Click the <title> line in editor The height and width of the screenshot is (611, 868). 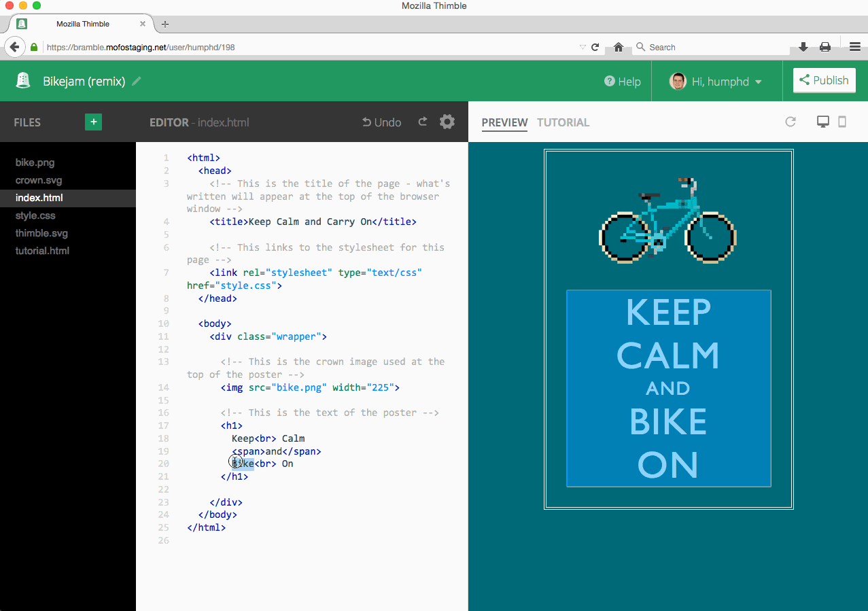[313, 222]
